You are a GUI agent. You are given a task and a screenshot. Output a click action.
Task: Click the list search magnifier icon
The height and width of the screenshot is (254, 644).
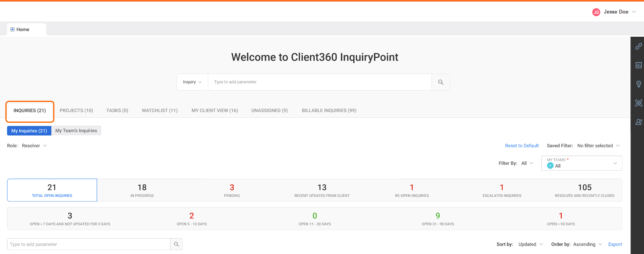(x=176, y=244)
